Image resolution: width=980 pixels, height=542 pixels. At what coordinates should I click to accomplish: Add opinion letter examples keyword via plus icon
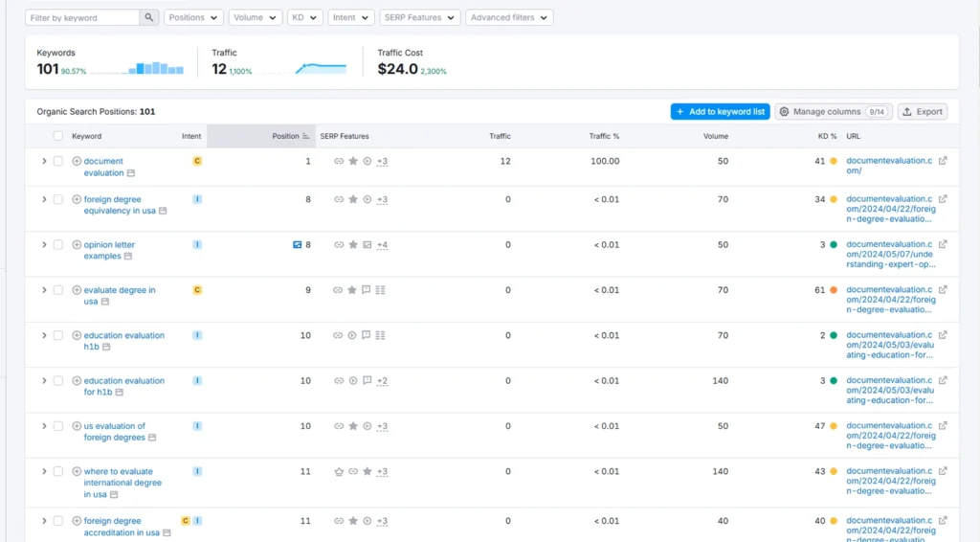point(77,244)
